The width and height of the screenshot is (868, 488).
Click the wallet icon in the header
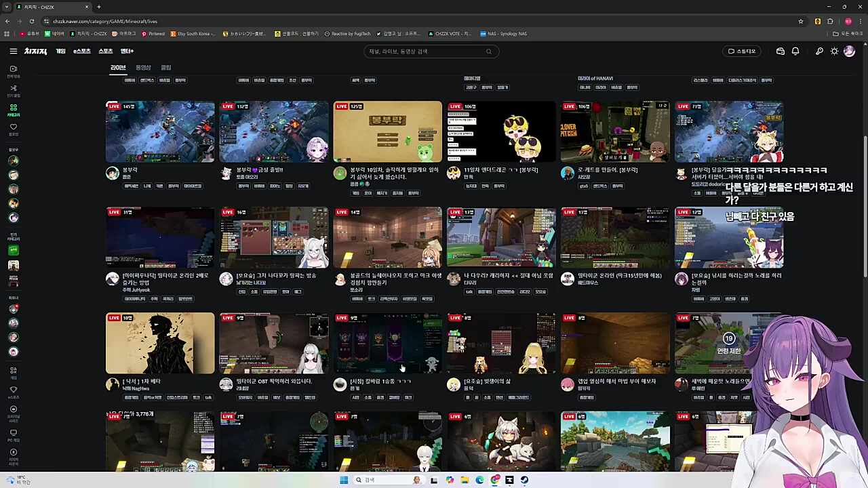[781, 52]
